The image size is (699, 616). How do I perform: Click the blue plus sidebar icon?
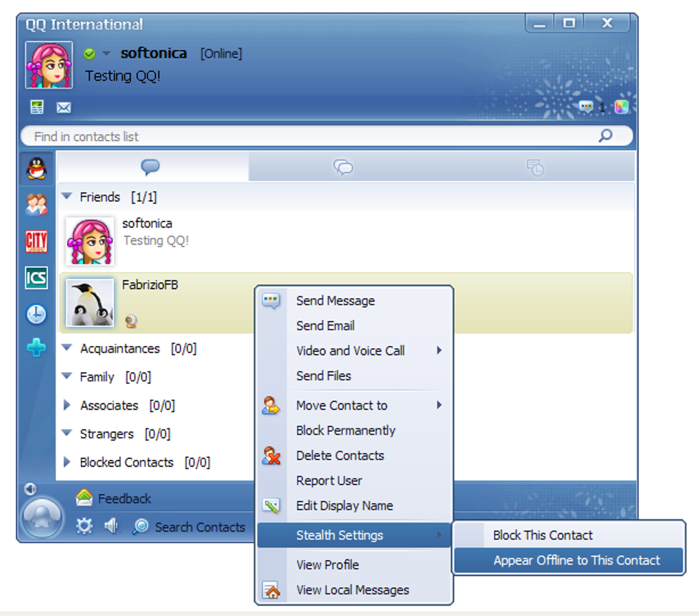pos(36,347)
